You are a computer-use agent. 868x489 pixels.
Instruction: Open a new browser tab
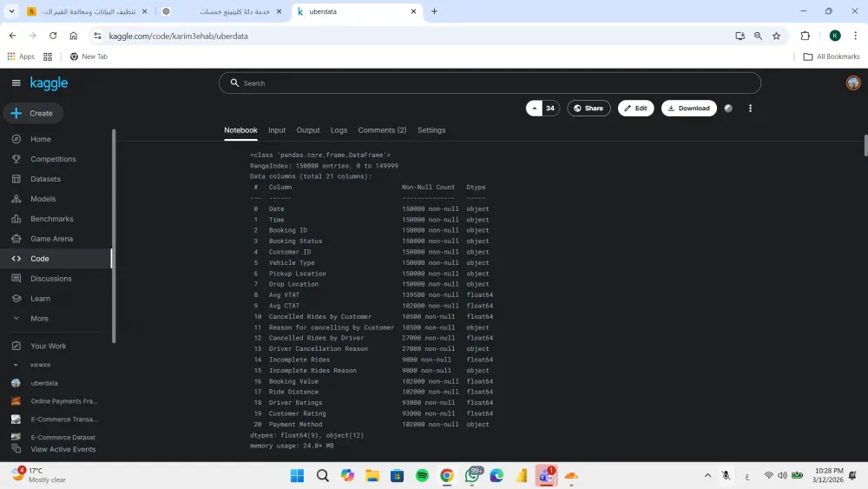pyautogui.click(x=435, y=11)
